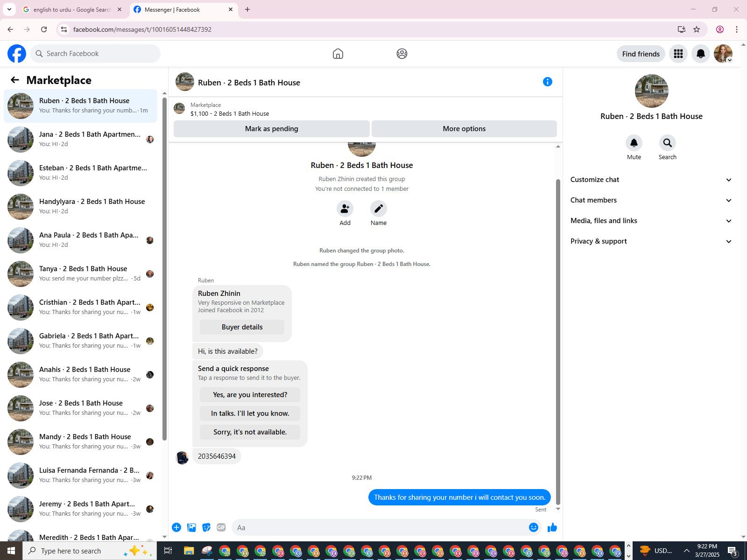Open Gabriela 2 Beds 1 Bath Apartment chat
The height and width of the screenshot is (560, 747).
coord(80,341)
